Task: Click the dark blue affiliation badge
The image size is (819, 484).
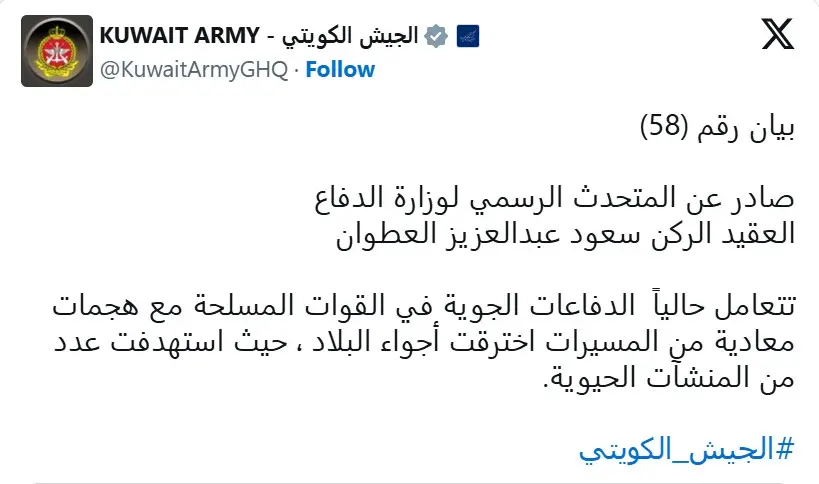Action: [x=465, y=37]
